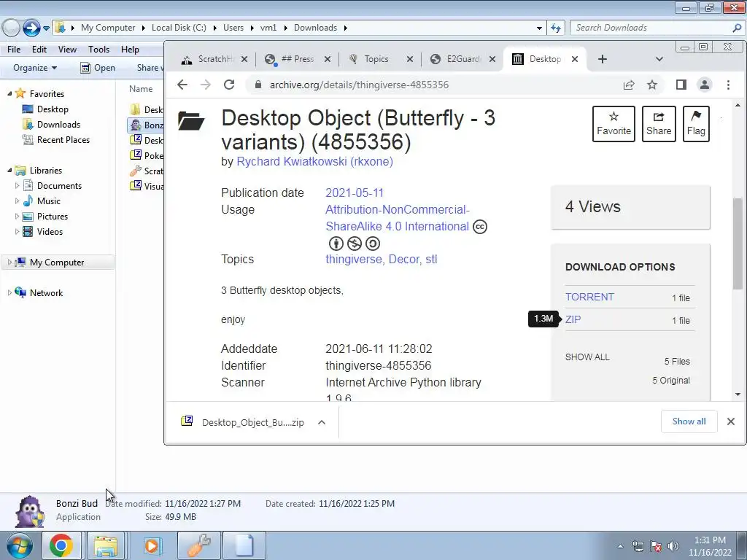Image resolution: width=747 pixels, height=560 pixels.
Task: Open the Organize dropdown in Explorer
Action: click(x=35, y=68)
